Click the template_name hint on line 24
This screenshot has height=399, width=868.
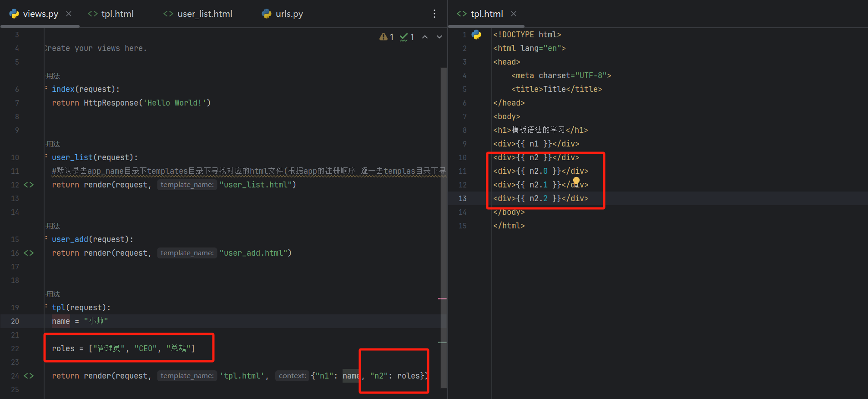click(187, 376)
